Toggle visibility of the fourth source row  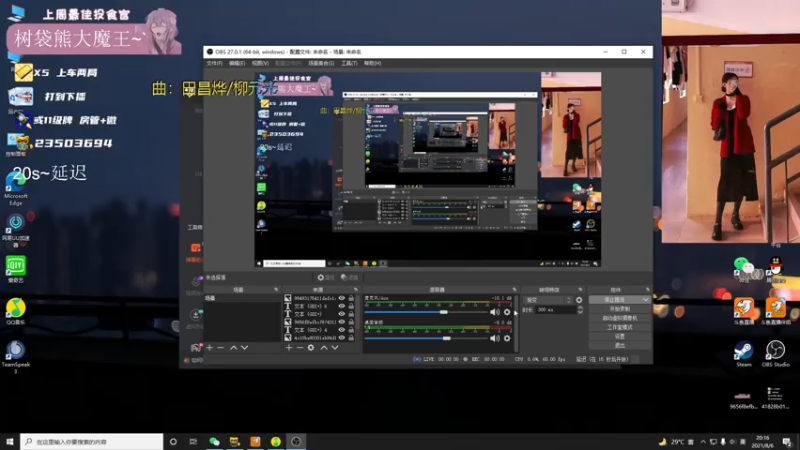click(342, 322)
